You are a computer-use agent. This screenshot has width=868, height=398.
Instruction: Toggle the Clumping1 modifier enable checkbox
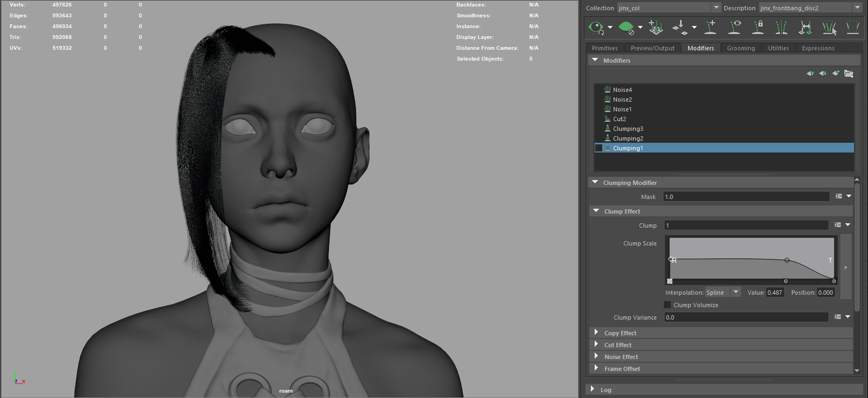point(598,148)
